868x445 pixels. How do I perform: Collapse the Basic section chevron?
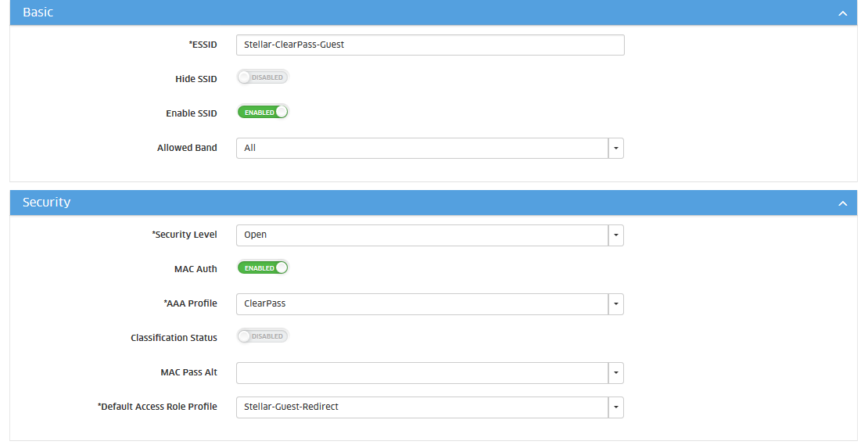(842, 13)
